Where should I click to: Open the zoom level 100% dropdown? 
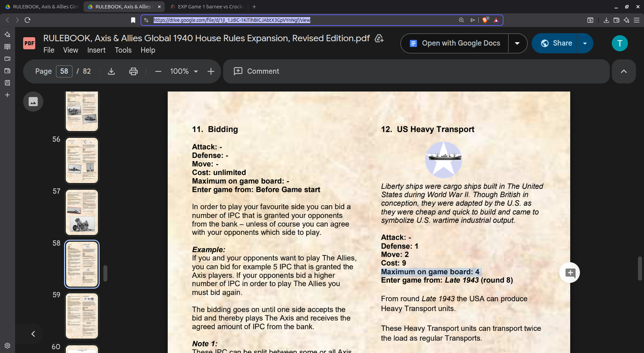183,71
